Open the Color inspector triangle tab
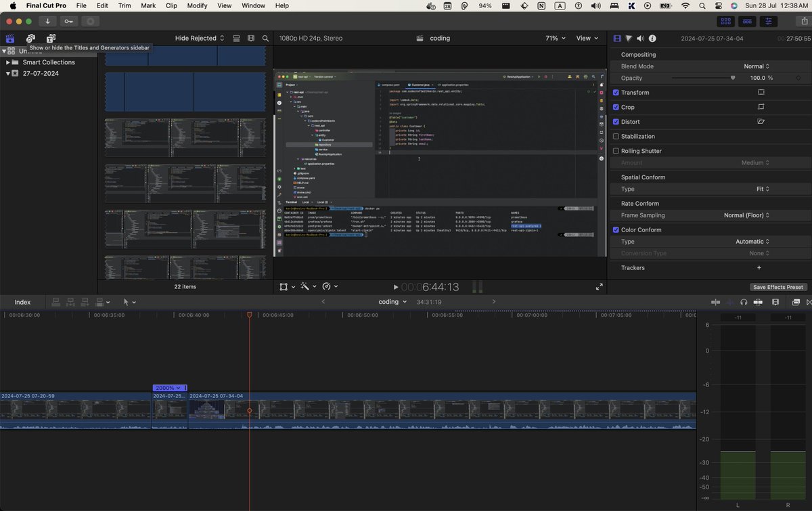This screenshot has height=511, width=812. tap(629, 39)
